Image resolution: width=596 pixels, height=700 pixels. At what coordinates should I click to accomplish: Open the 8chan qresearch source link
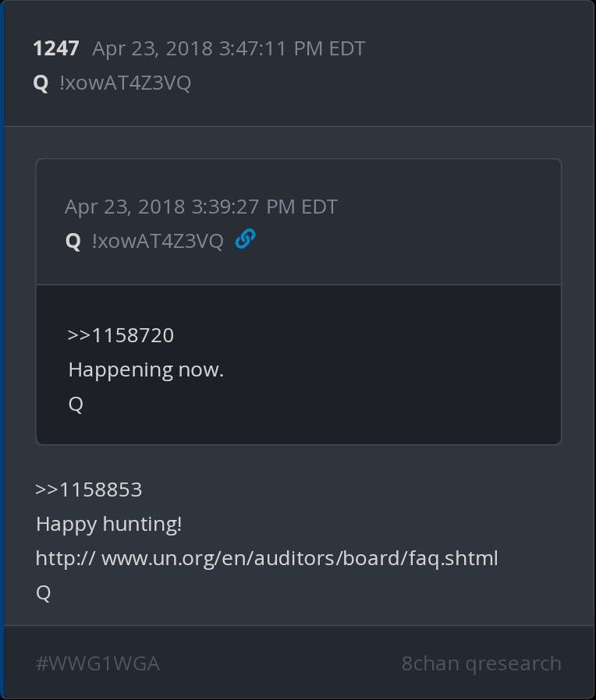pyautogui.click(x=481, y=663)
